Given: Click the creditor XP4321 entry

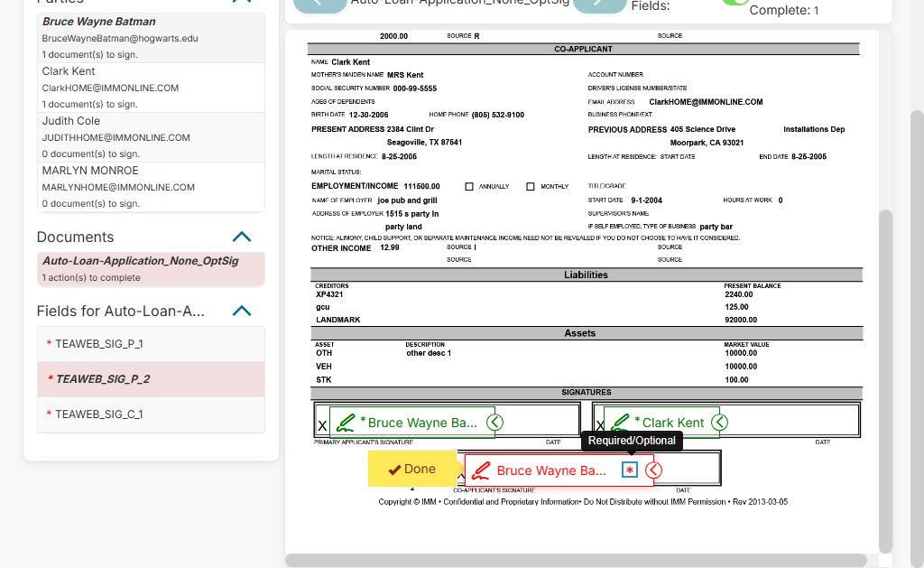Looking at the screenshot, I should click(x=329, y=294).
